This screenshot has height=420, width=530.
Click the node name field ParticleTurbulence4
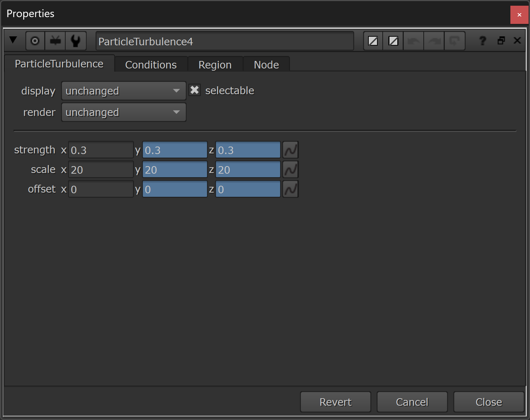[x=225, y=41]
